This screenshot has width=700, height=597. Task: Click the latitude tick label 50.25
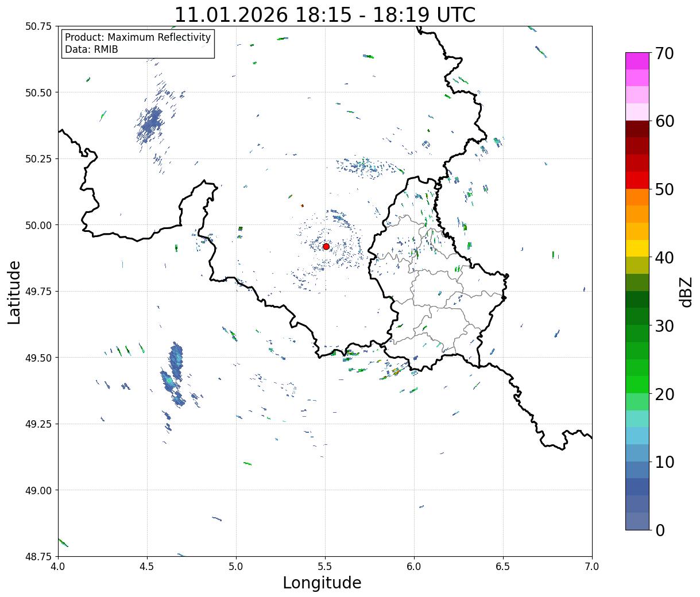[38, 159]
